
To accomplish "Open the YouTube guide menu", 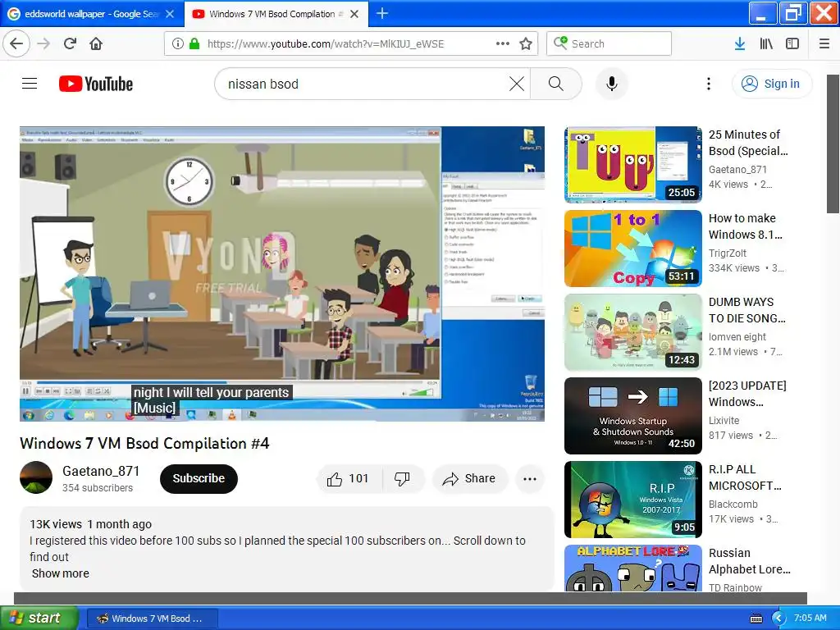I will click(x=30, y=84).
